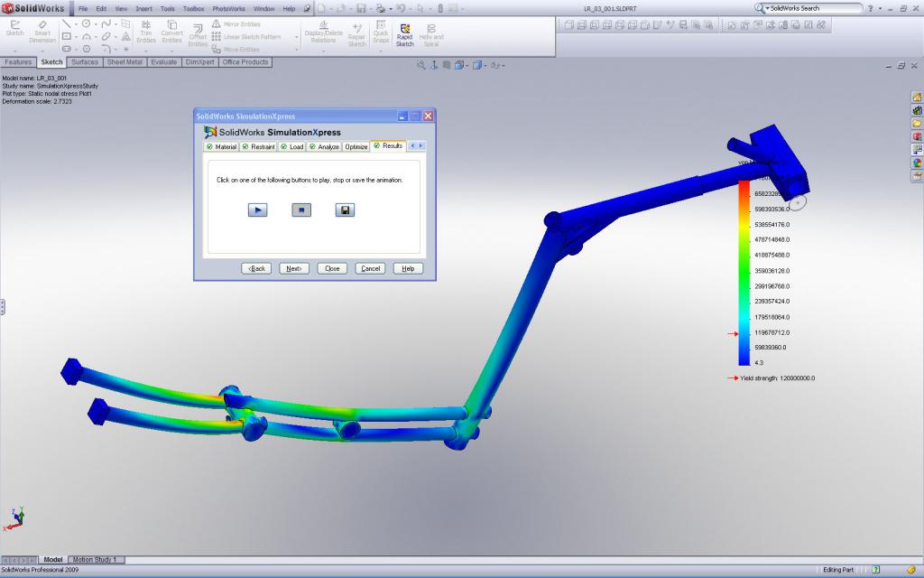Click the Sketch tool button
Viewport: 924px width, 578px height.
click(14, 28)
